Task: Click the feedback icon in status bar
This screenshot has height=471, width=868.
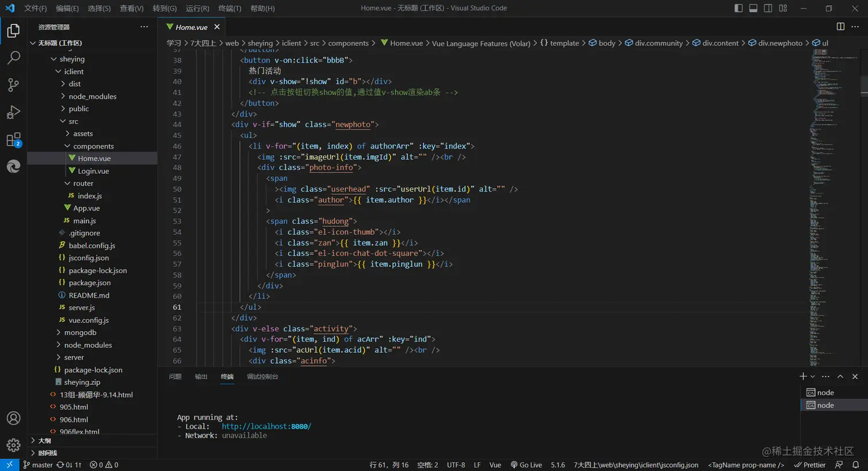Action: [839, 465]
